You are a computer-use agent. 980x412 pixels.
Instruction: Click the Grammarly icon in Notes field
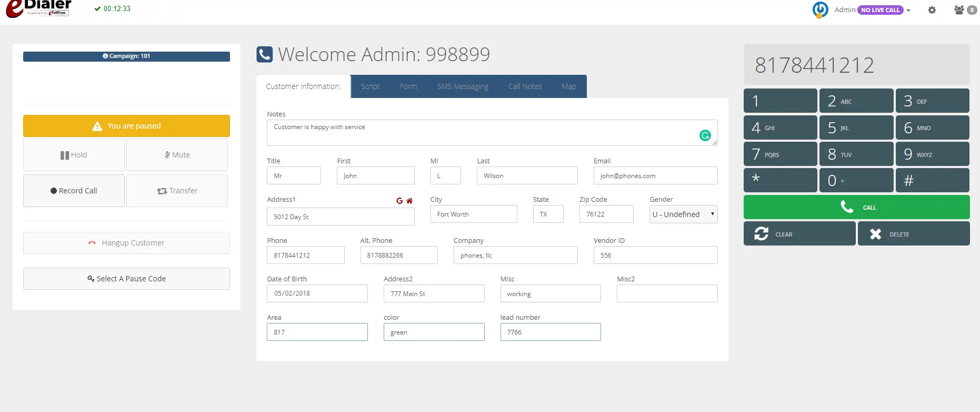(x=705, y=135)
